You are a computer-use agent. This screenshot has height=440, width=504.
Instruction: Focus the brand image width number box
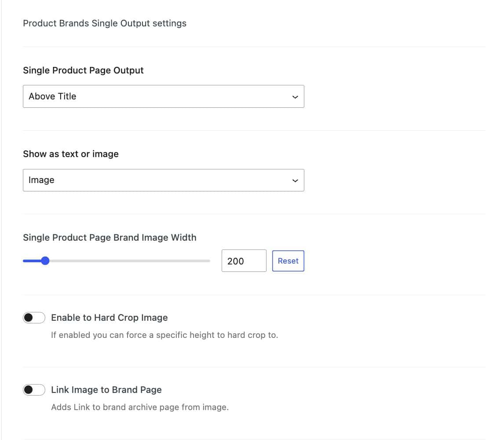244,260
